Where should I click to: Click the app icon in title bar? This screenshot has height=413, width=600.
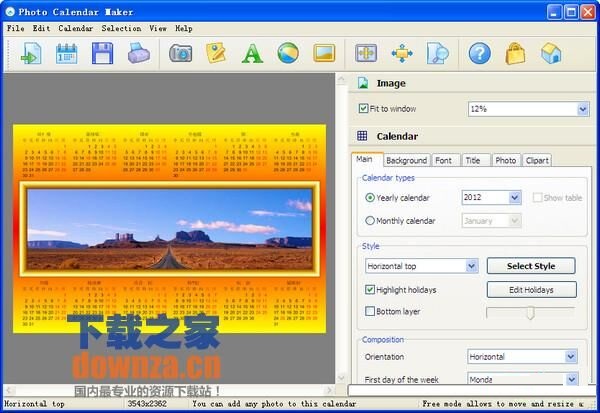click(10, 11)
